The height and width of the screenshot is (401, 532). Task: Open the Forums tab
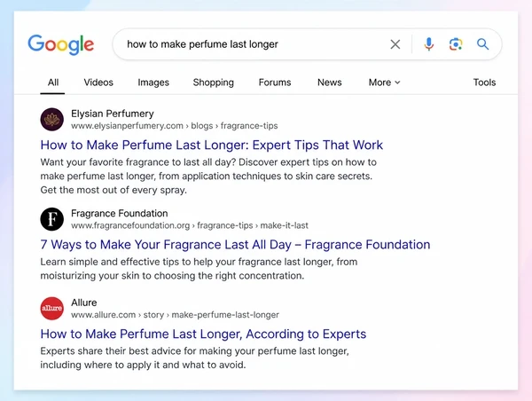point(275,83)
